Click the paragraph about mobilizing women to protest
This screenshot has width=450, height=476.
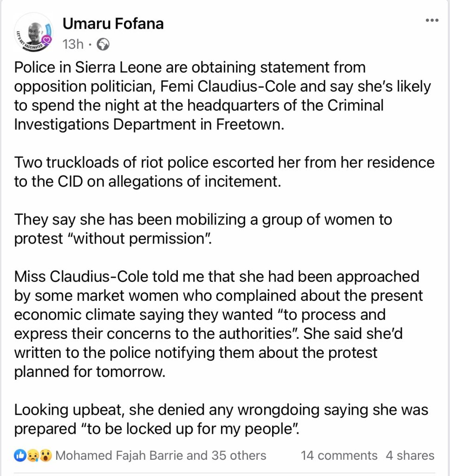[203, 228]
